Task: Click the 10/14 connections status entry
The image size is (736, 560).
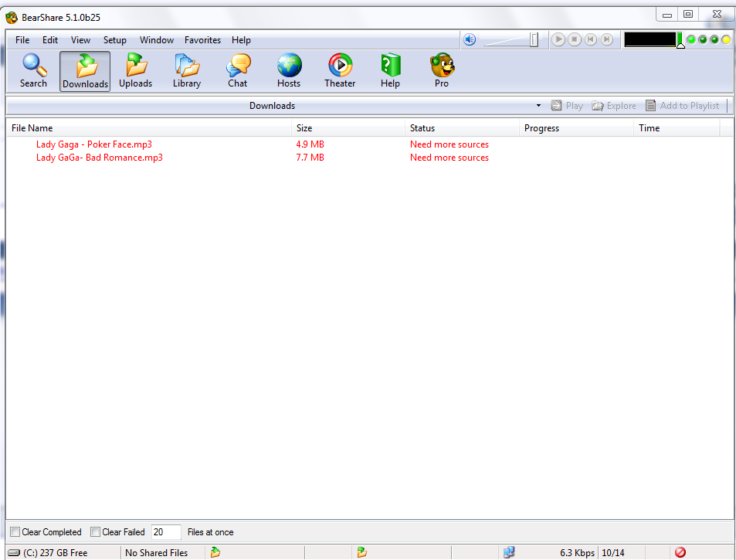Action: point(612,553)
